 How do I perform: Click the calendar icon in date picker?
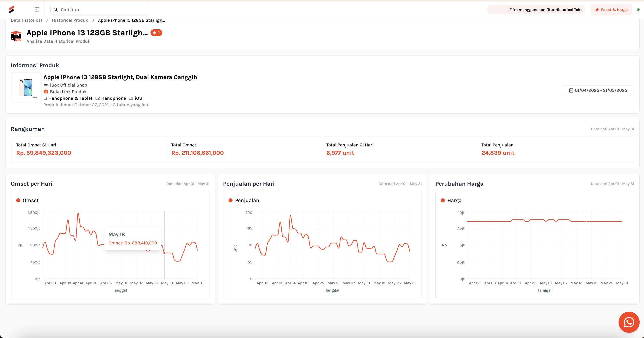coord(571,90)
